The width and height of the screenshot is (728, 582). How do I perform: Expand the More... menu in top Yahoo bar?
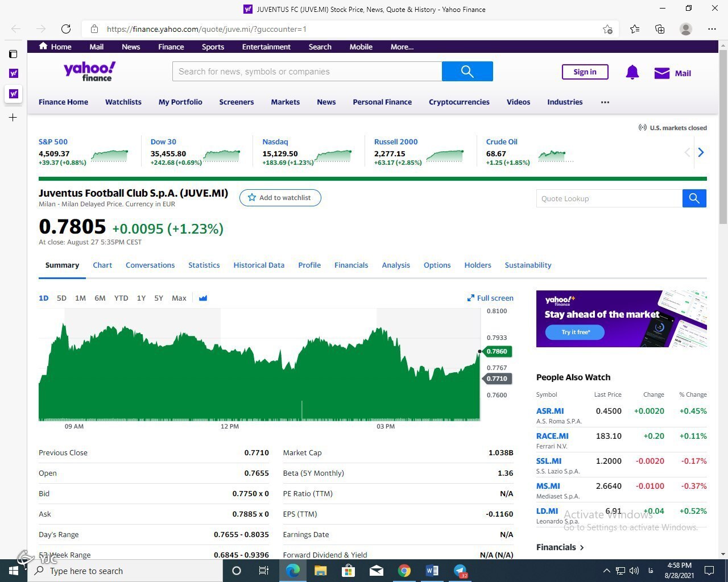pyautogui.click(x=402, y=47)
